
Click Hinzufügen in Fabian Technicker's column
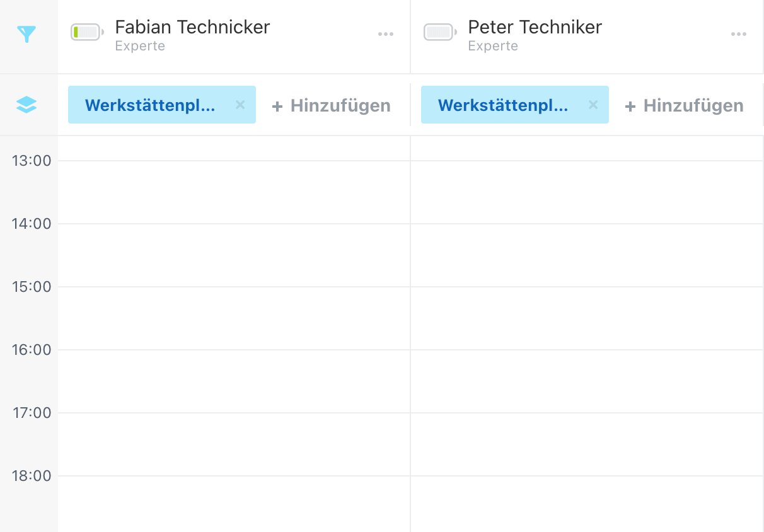[332, 106]
